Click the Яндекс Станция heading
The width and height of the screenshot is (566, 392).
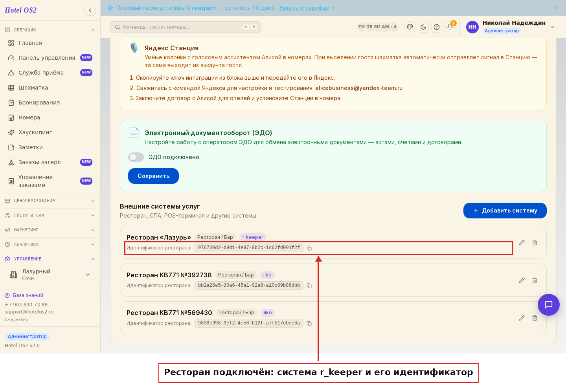click(x=171, y=48)
